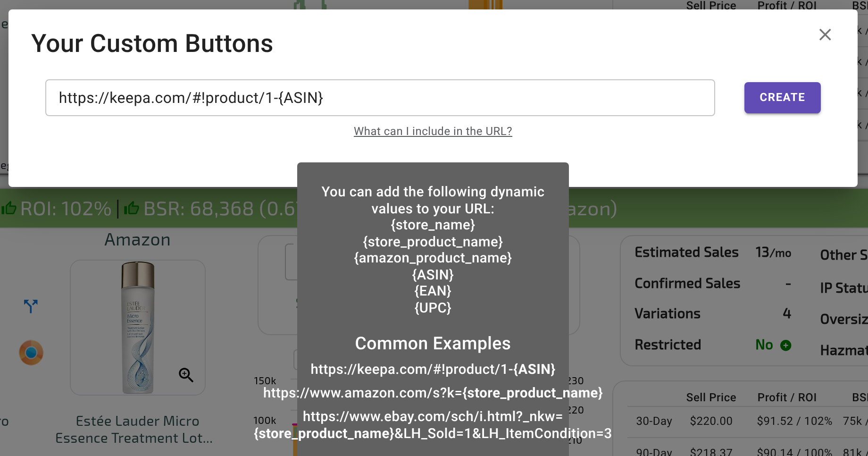Open the Estée Lauder product image thumbnail

click(138, 328)
